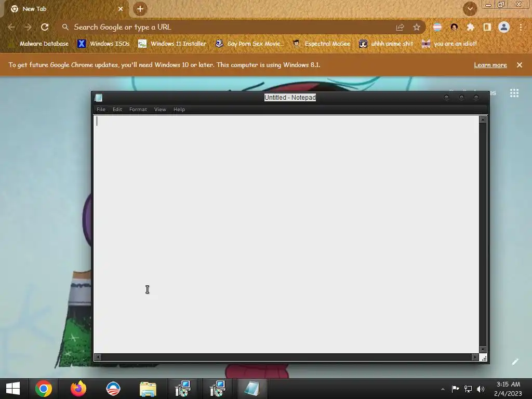
Task: Toggle Chrome's side panel icon
Action: point(487,28)
